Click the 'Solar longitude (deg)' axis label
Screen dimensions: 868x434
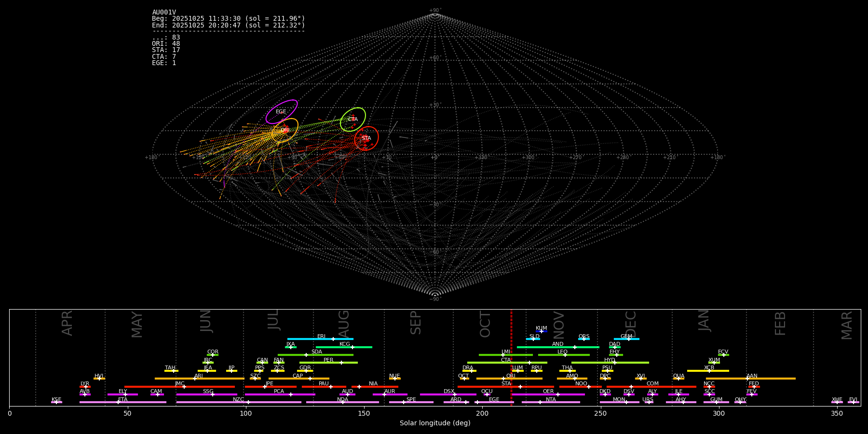coord(435,423)
